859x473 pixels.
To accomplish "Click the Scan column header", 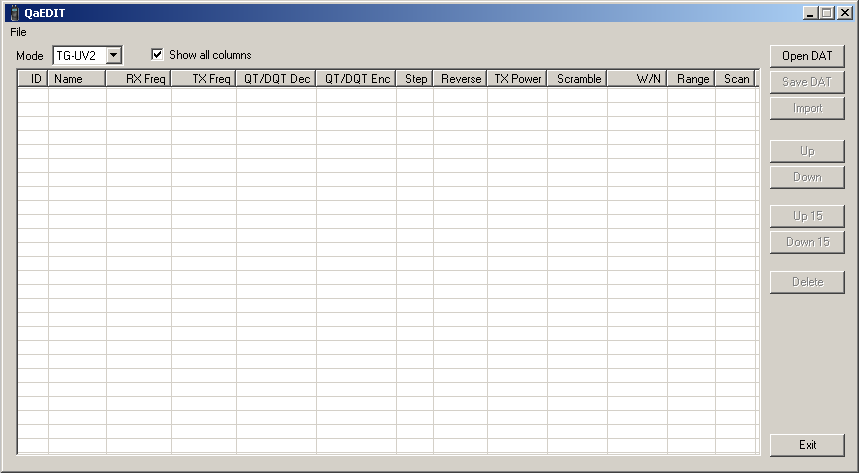I will (736, 78).
